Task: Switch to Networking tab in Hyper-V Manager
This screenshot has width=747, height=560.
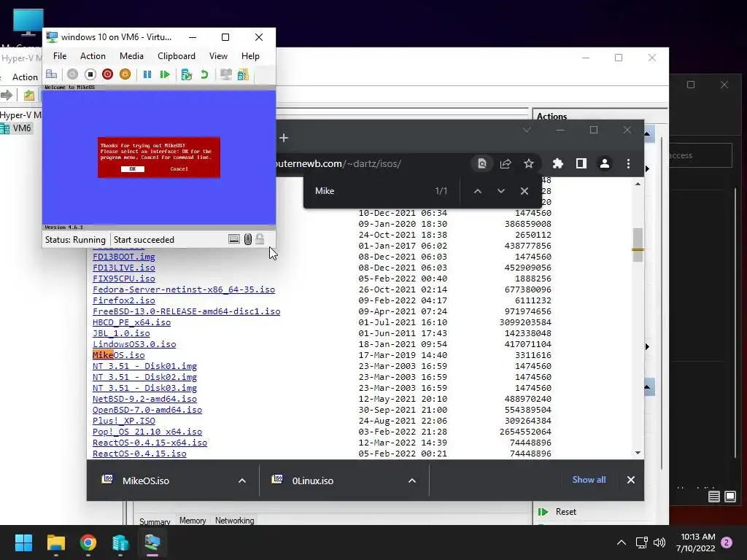Action: click(234, 521)
